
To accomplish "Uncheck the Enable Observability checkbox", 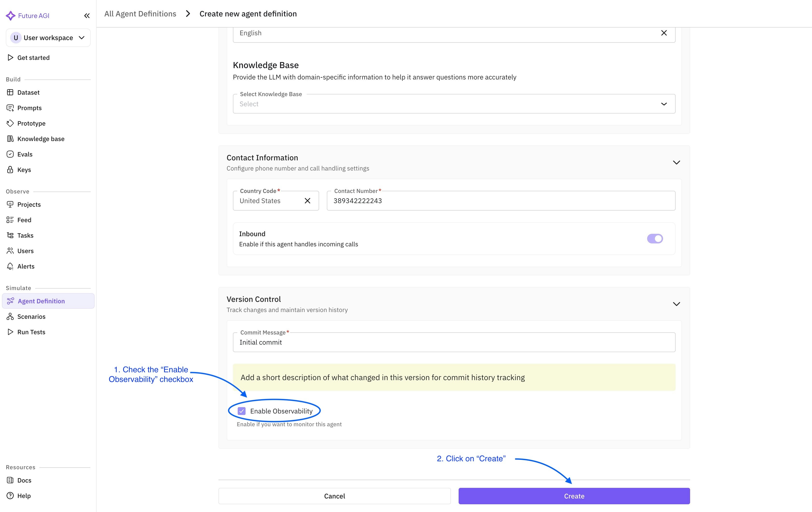I will (241, 411).
